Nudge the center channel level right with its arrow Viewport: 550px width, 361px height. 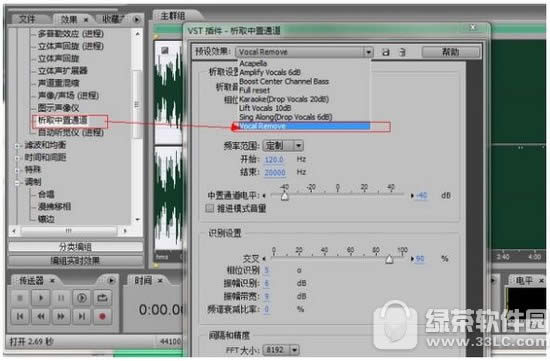pos(412,196)
